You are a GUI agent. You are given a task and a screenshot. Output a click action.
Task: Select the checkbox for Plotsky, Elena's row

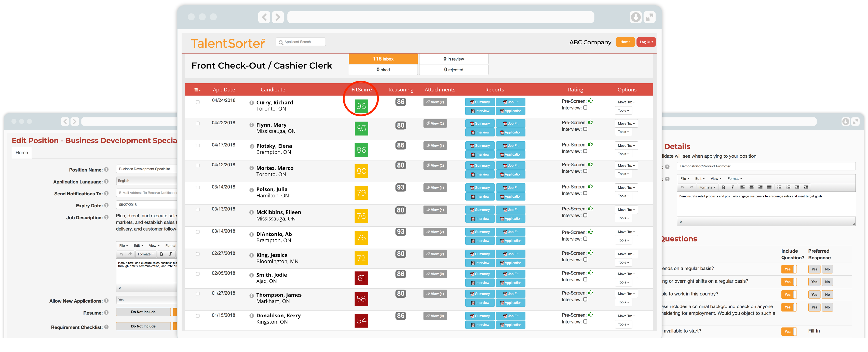[198, 145]
